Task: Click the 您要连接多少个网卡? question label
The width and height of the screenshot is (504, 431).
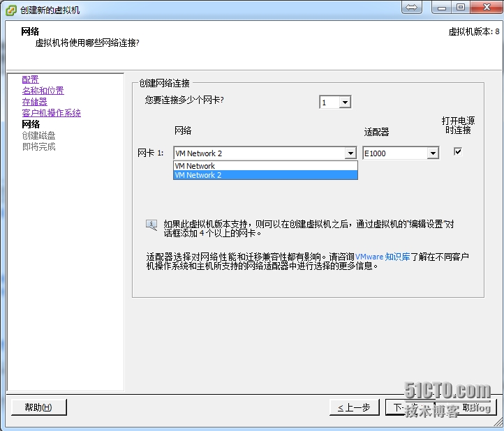Action: coord(184,100)
